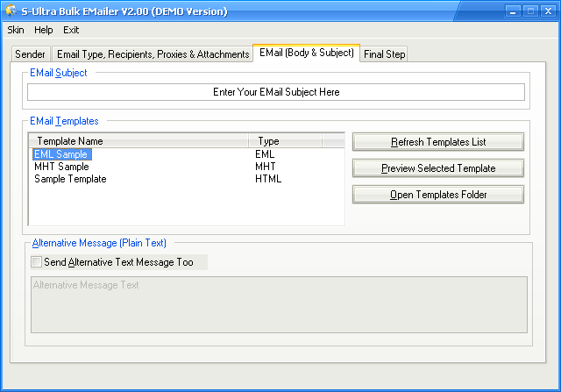
Task: Sort templates by the Type column header
Action: (285, 140)
